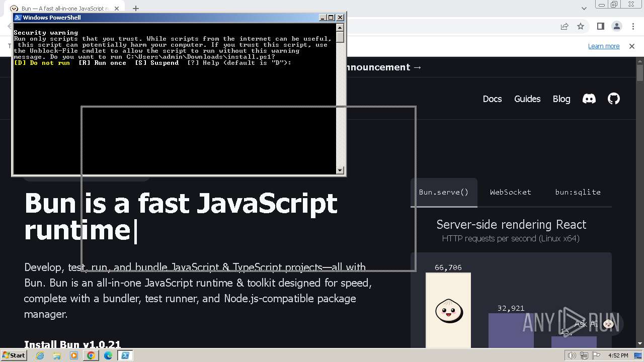
Task: Bookmark this tab with the star icon
Action: pos(581,26)
